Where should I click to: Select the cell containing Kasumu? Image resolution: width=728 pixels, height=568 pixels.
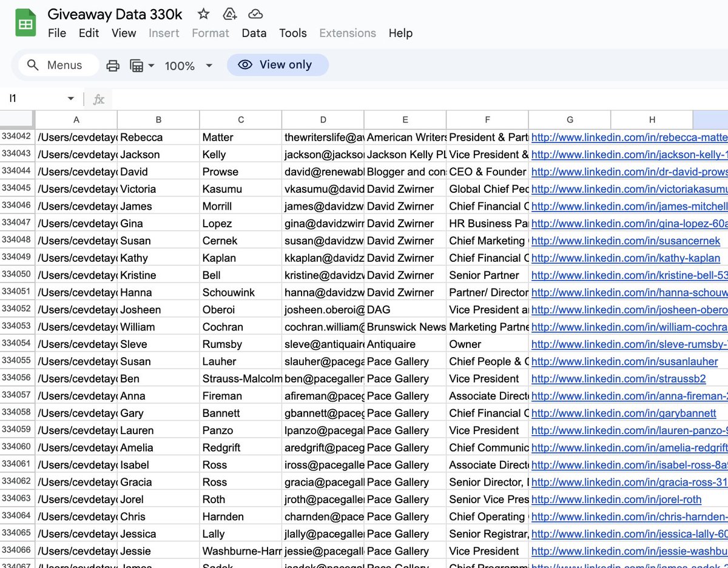(241, 189)
